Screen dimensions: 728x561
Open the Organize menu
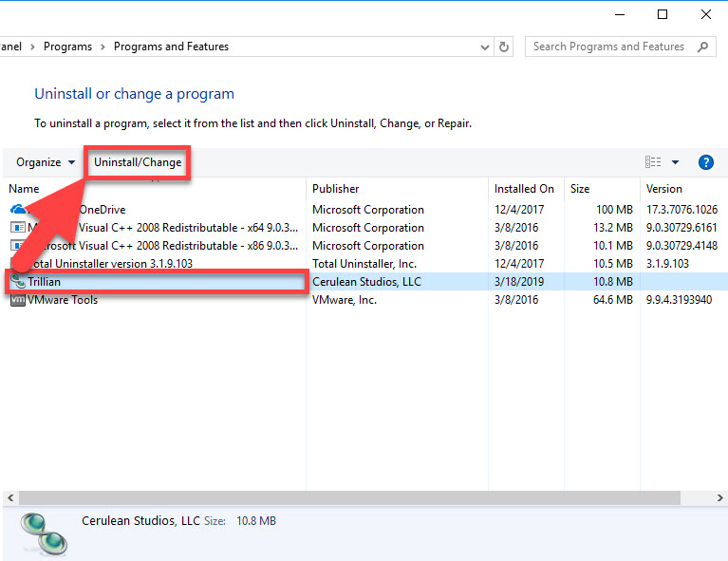click(46, 162)
